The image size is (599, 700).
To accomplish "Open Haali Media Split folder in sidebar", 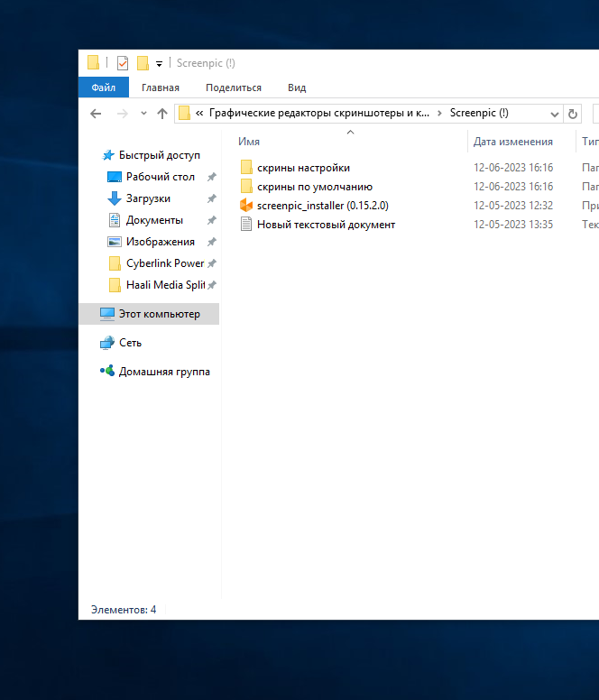I will coord(166,285).
